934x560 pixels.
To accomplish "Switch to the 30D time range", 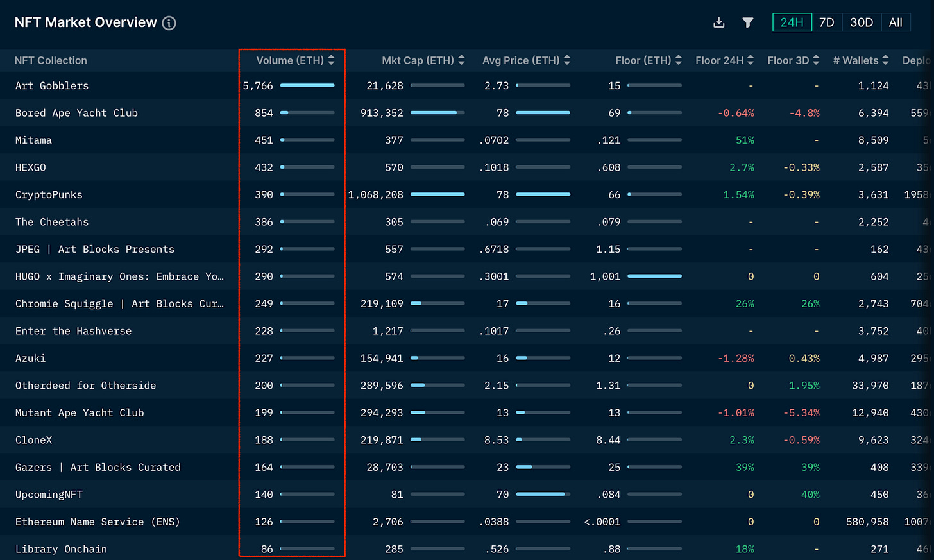I will (x=862, y=22).
